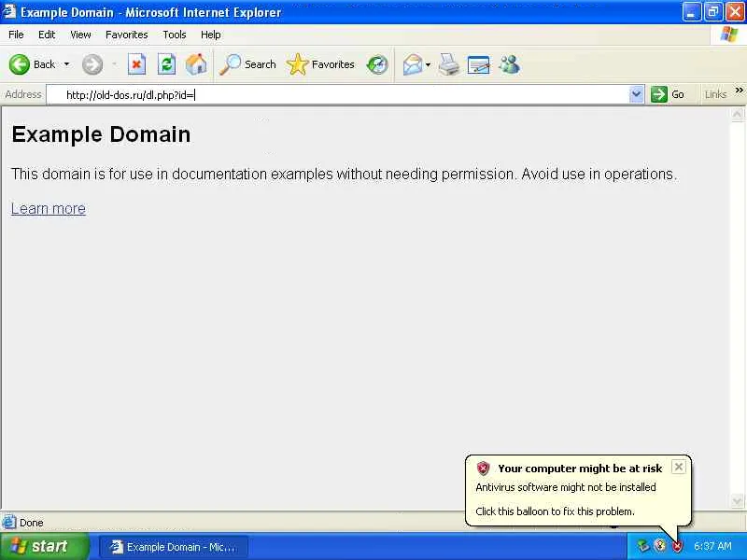Refresh the page with the green arrows icon
Viewport: 747px width, 560px height.
166,64
